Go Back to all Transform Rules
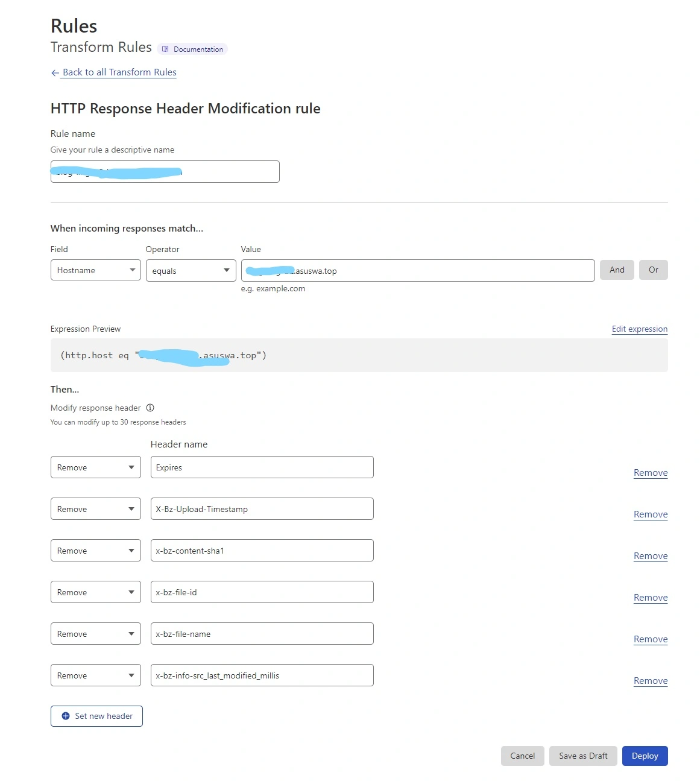The width and height of the screenshot is (700, 781). click(119, 72)
